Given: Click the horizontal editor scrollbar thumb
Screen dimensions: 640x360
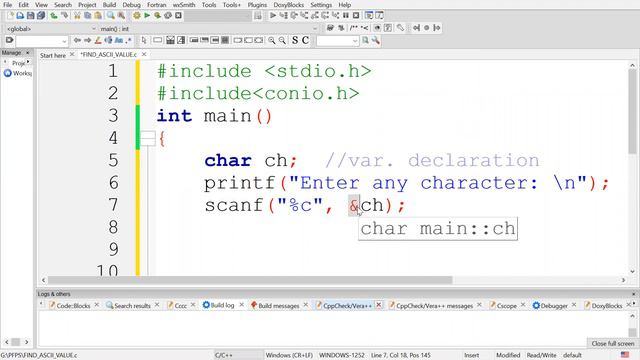Looking at the screenshot, I should click(250, 280).
